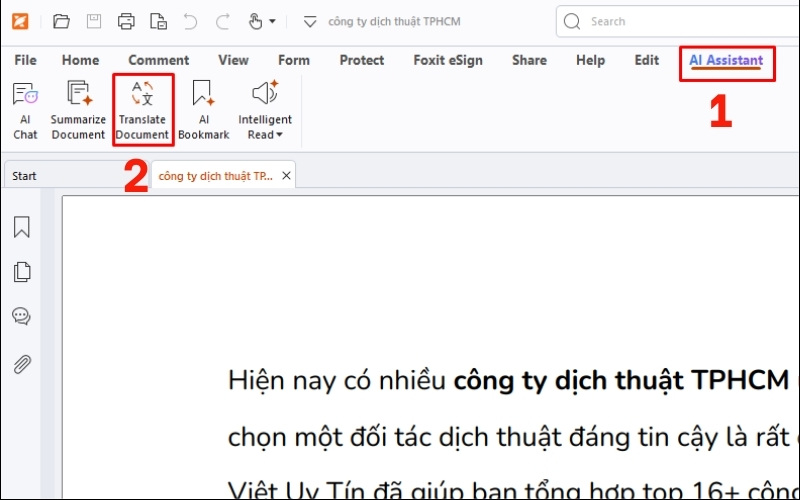Open the File menu
Image resolution: width=800 pixels, height=500 pixels.
(26, 60)
